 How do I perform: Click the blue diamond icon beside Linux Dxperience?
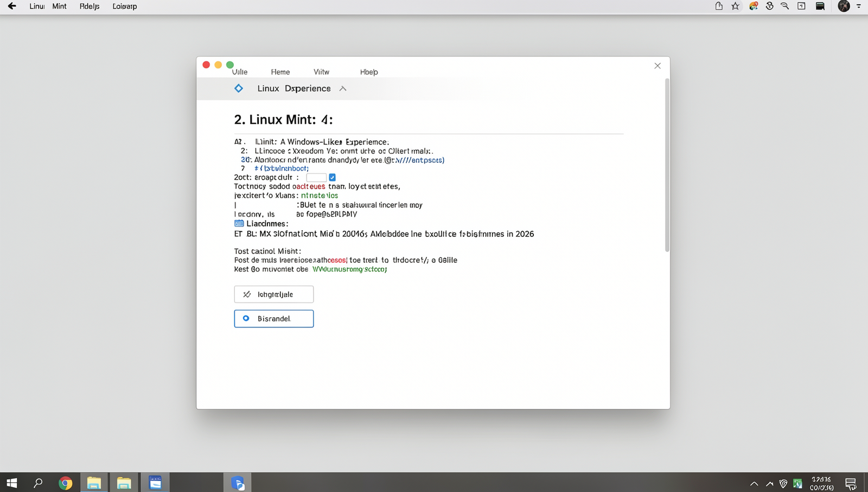[x=239, y=88]
